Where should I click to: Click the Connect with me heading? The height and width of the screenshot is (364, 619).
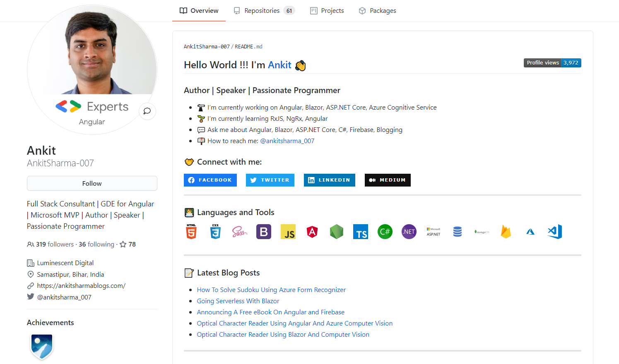(x=229, y=162)
